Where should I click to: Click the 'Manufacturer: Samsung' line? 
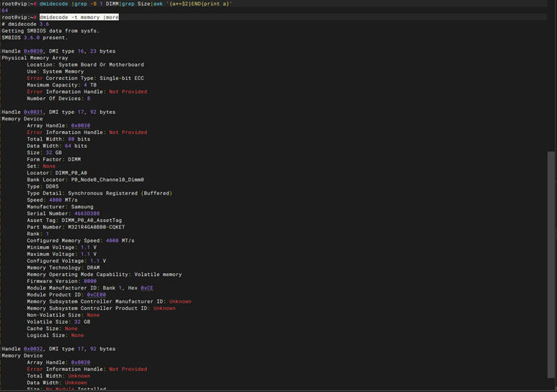(x=60, y=207)
